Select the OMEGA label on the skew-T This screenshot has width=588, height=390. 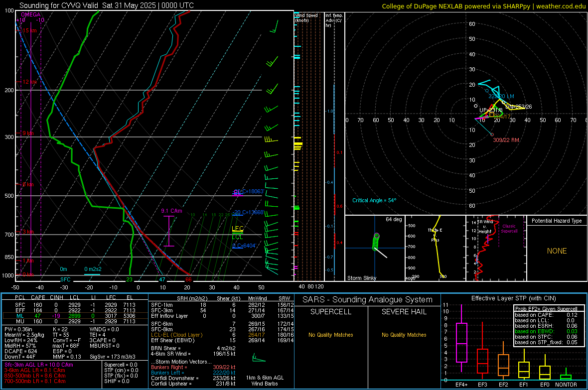point(31,14)
